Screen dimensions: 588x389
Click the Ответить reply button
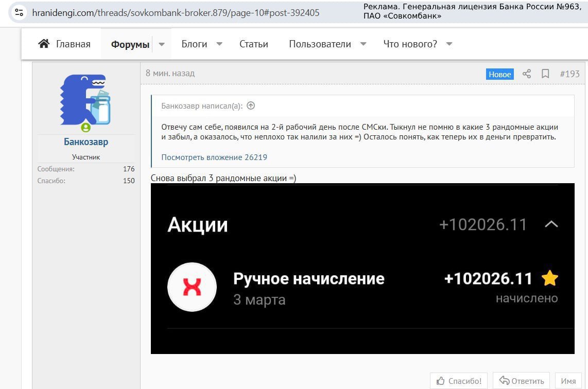point(521,381)
